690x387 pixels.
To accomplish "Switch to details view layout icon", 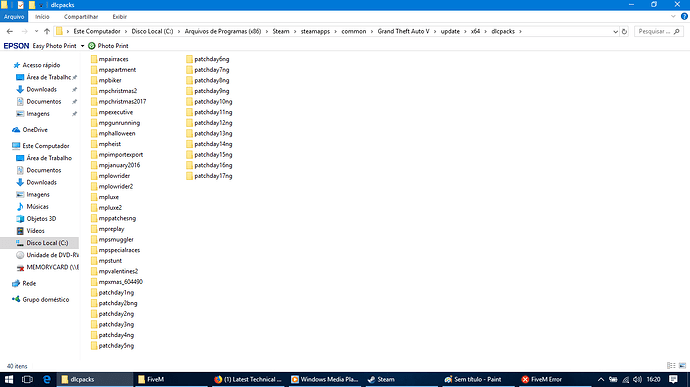I will pyautogui.click(x=671, y=366).
